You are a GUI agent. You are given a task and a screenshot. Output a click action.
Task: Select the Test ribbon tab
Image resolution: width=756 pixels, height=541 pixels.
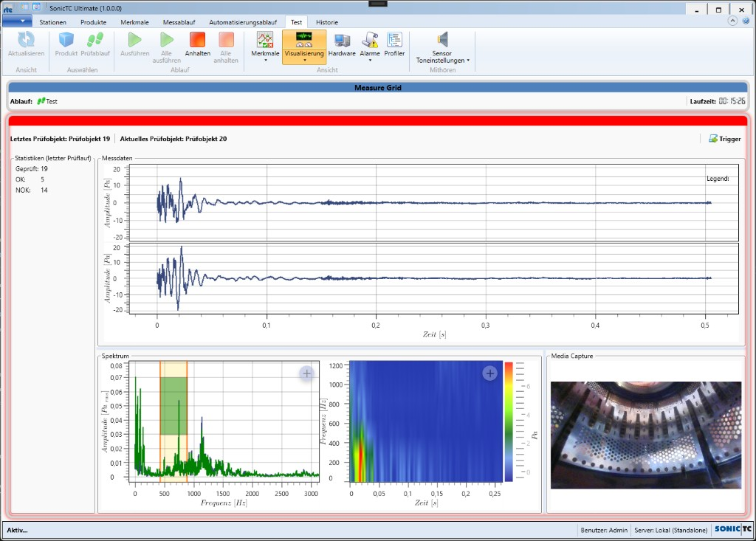click(x=296, y=22)
